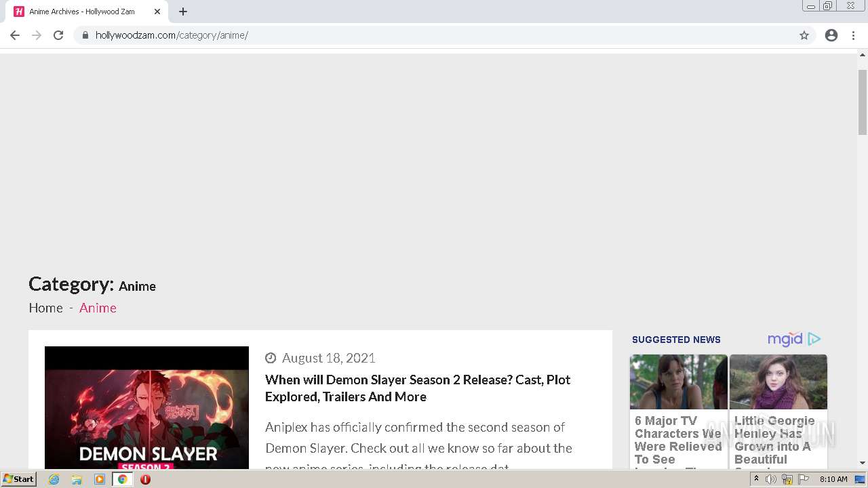
Task: Click the Action Center flag tray icon
Action: pos(804,479)
